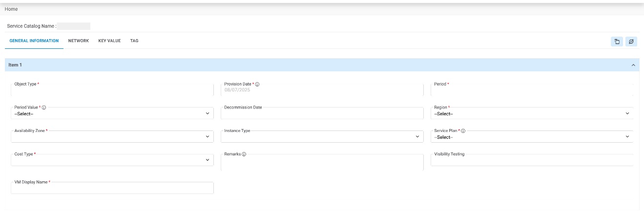Click the Provision Date info icon
Viewport: 644px width, 216px height.
(x=257, y=85)
